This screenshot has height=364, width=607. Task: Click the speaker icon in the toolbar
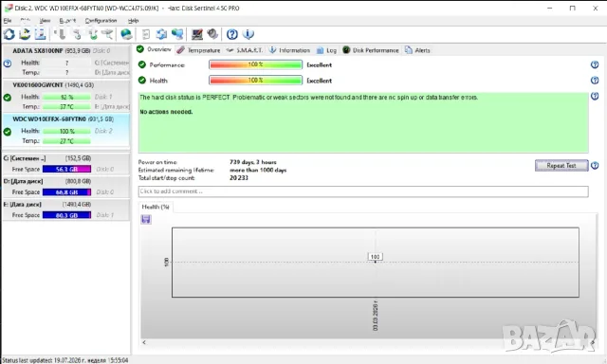tap(212, 34)
